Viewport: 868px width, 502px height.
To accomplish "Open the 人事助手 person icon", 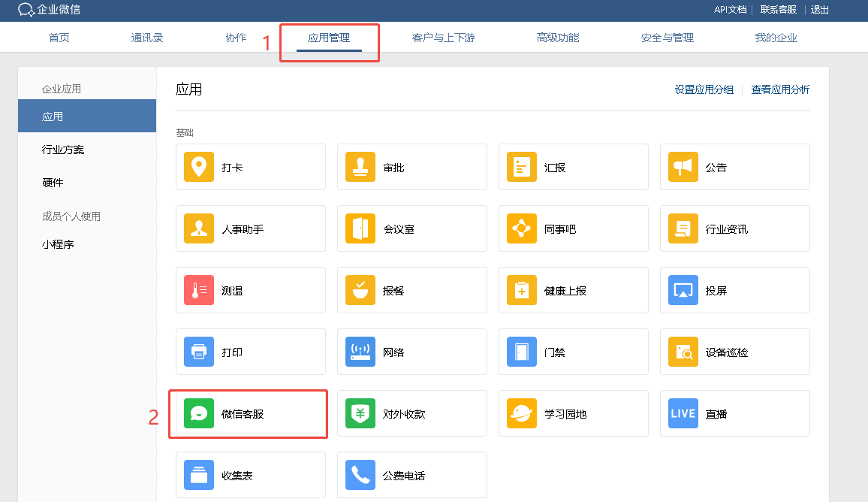I will 199,228.
